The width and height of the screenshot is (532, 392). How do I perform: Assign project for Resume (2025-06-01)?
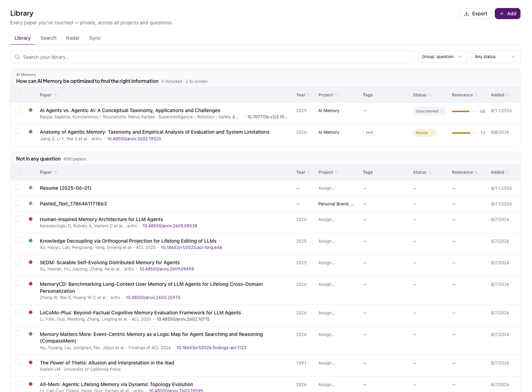(326, 188)
